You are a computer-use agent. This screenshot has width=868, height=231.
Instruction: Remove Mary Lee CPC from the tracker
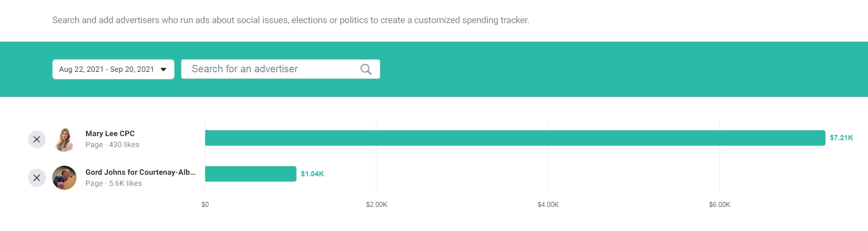pos(37,139)
